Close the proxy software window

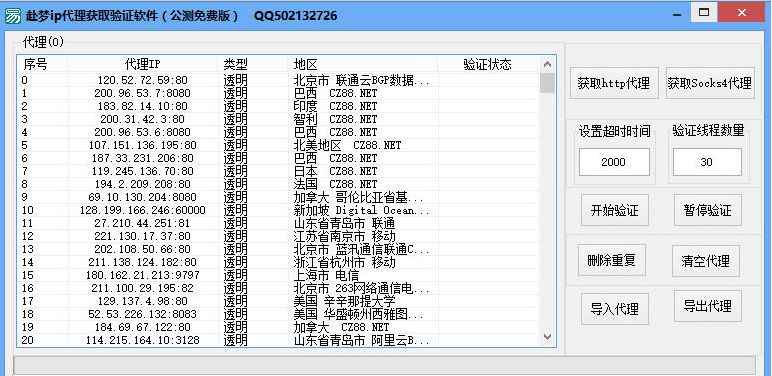coord(741,12)
